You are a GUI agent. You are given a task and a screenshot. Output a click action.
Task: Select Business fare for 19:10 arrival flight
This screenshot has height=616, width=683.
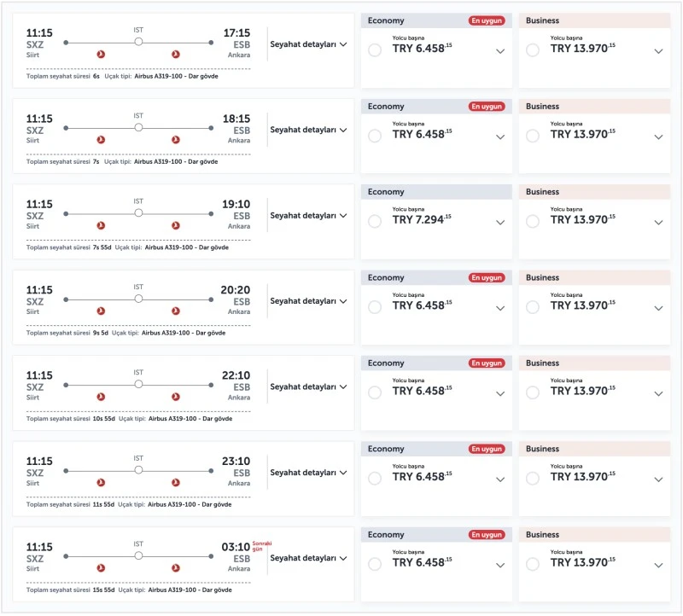[x=533, y=222]
